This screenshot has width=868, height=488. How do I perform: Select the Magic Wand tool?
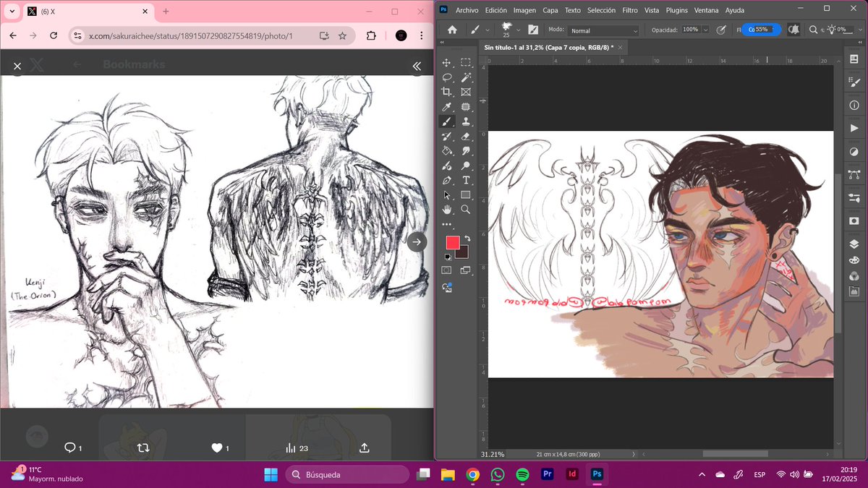tap(466, 77)
